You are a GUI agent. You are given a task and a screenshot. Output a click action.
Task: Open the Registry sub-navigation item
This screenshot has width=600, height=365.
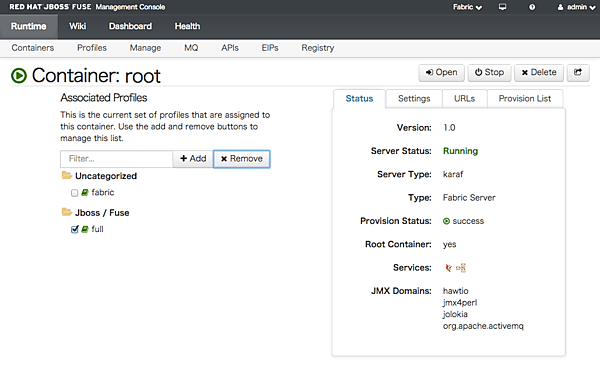pyautogui.click(x=318, y=48)
